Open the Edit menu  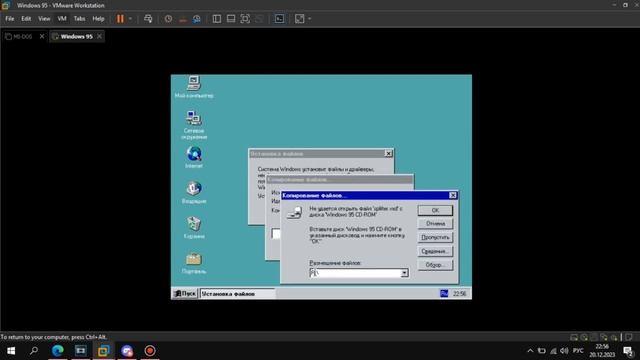point(26,19)
